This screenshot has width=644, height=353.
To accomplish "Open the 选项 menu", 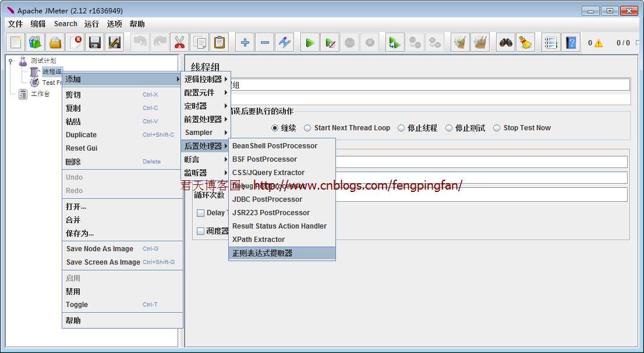I will [x=115, y=24].
